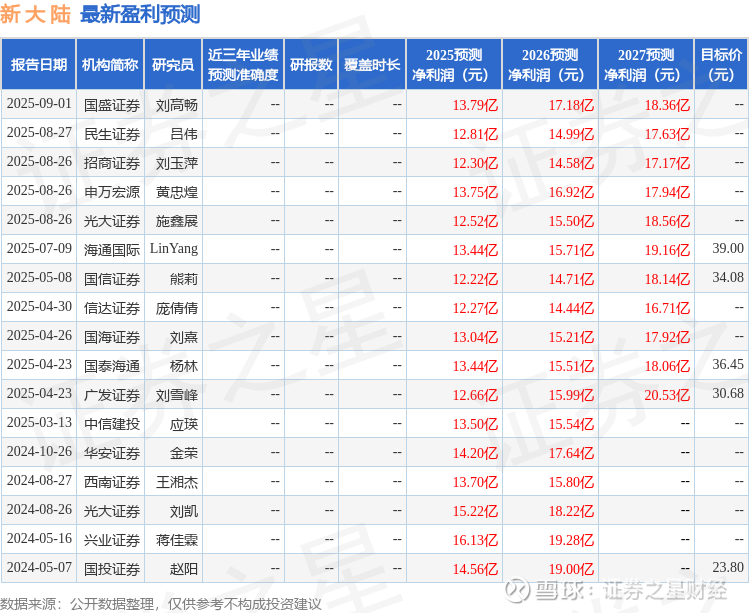Click analyst name 施鑫展
749x613 pixels.
click(176, 221)
